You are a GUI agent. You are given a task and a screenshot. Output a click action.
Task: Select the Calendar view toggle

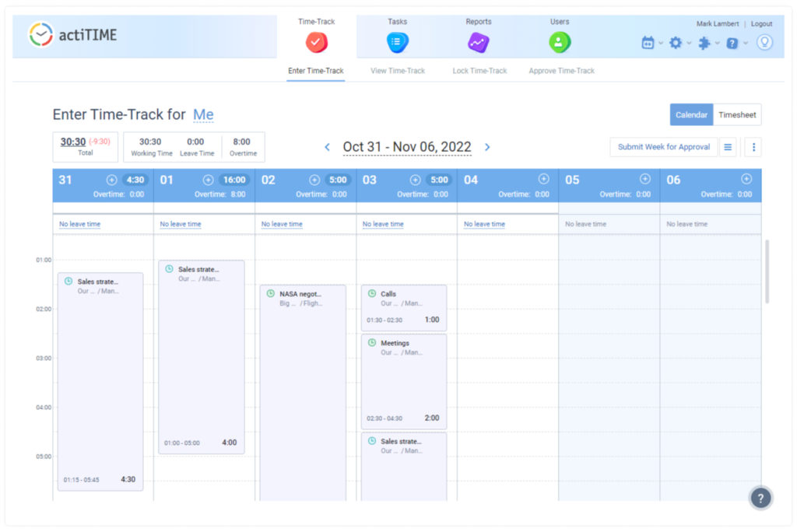pyautogui.click(x=691, y=114)
